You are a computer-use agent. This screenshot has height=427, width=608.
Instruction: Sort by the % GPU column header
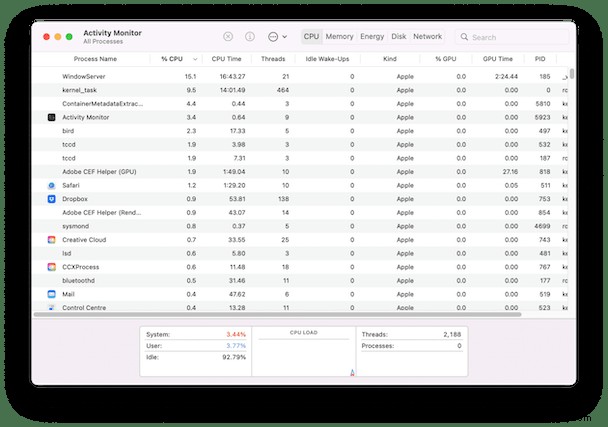pos(446,59)
